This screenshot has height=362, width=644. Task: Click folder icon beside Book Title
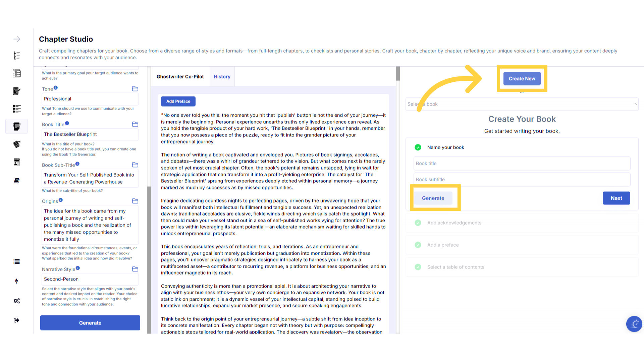point(135,124)
